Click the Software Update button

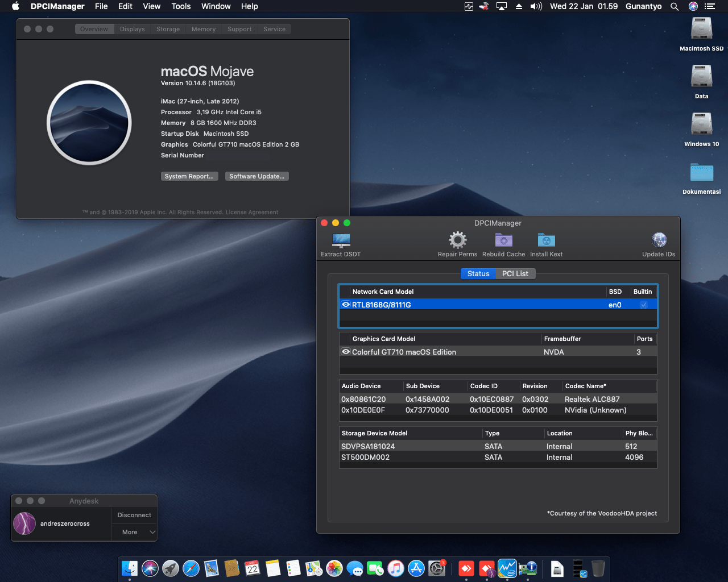point(257,176)
